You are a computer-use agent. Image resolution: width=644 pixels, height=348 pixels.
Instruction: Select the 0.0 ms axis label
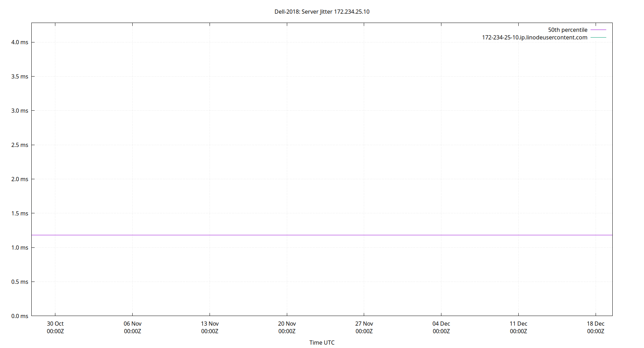click(19, 316)
